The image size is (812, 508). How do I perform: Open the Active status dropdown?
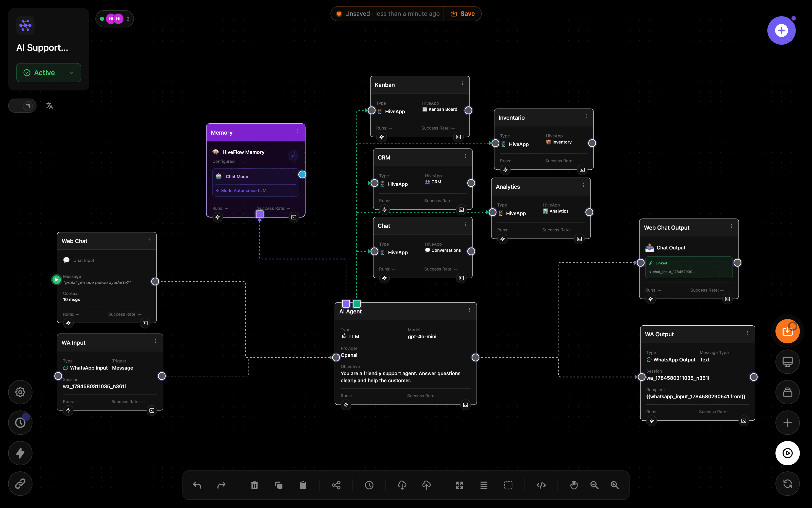(x=49, y=73)
